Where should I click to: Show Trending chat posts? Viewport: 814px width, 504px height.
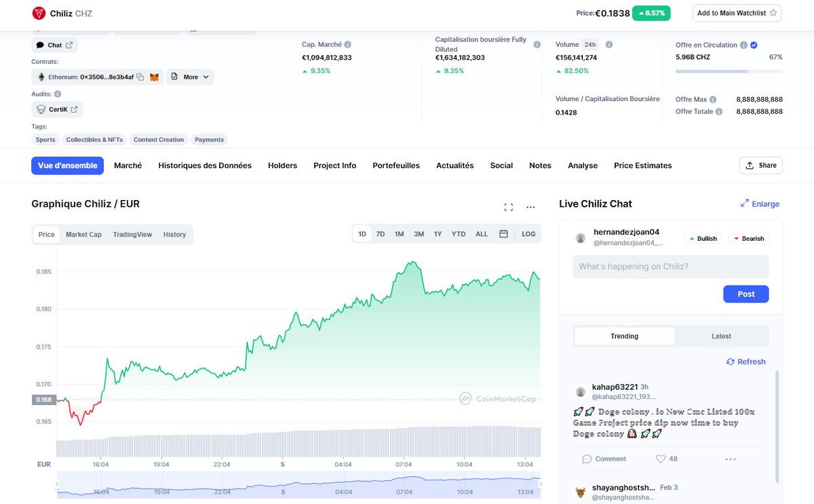[x=624, y=336]
